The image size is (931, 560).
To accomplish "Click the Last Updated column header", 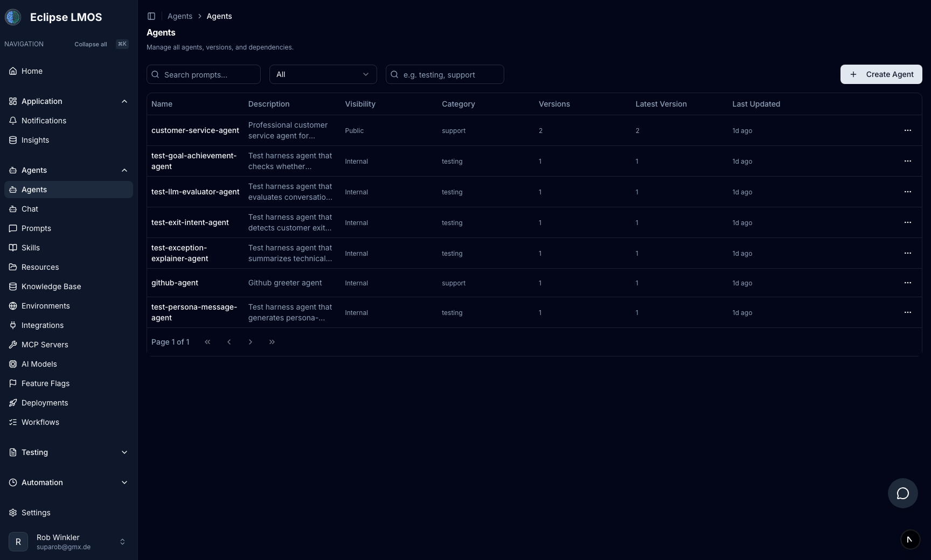I will (756, 104).
